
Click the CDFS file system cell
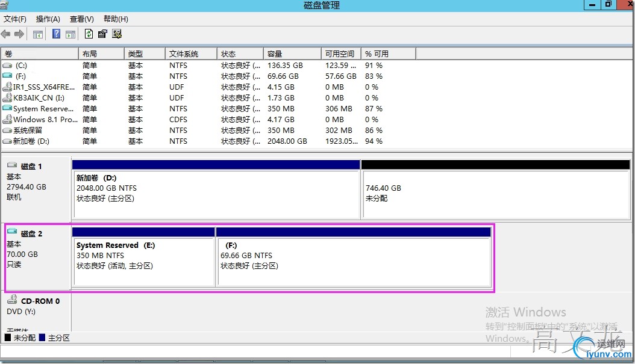(178, 119)
